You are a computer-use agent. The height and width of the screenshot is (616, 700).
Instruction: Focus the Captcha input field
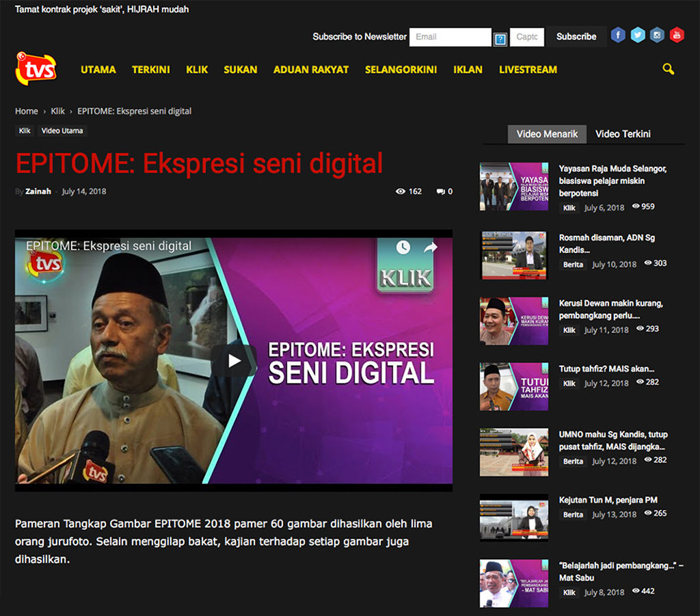click(527, 37)
